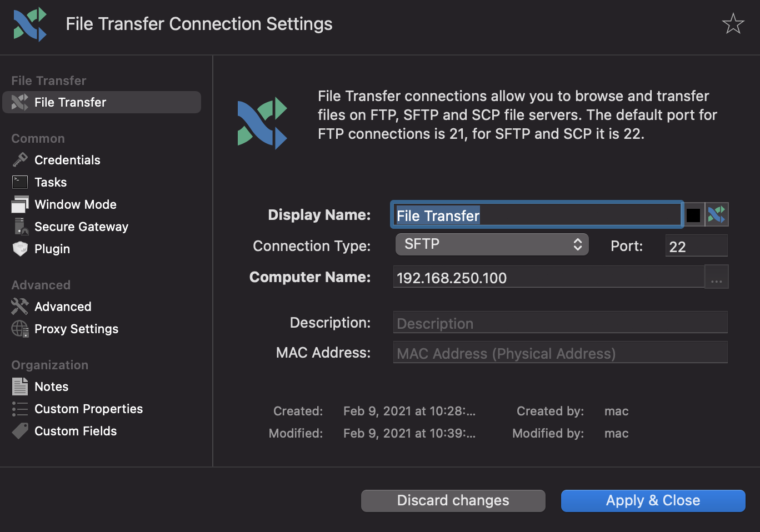Switch to the Advanced section
Viewport: 760px width, 532px height.
click(63, 307)
